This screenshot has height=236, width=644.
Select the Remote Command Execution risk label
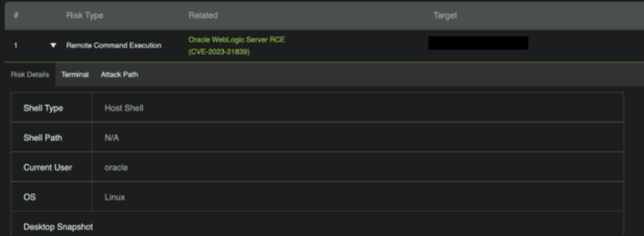click(114, 46)
